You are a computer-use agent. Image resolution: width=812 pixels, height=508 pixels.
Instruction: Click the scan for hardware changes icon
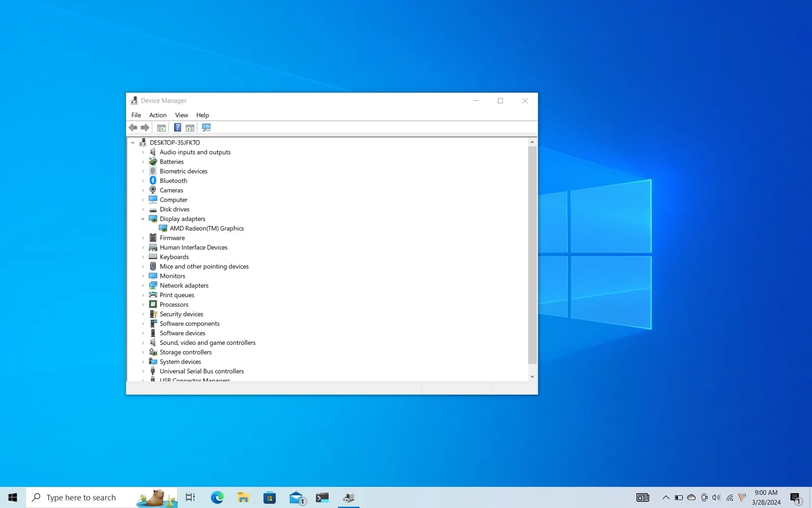(206, 128)
